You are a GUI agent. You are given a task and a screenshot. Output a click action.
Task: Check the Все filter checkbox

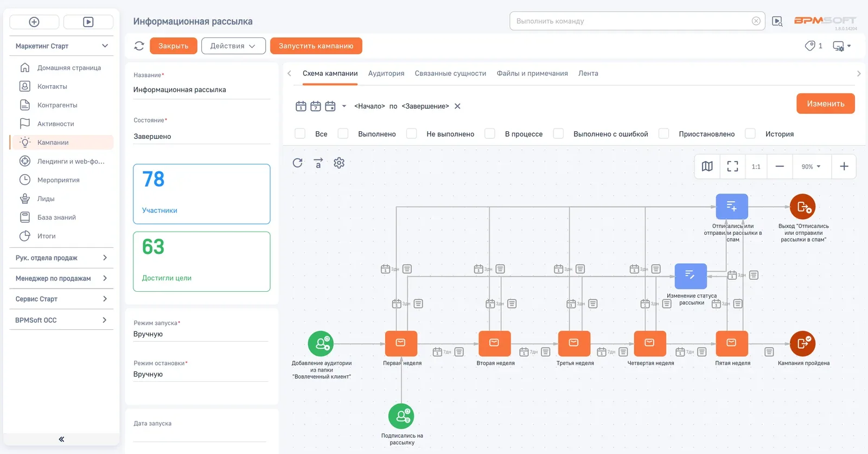300,133
